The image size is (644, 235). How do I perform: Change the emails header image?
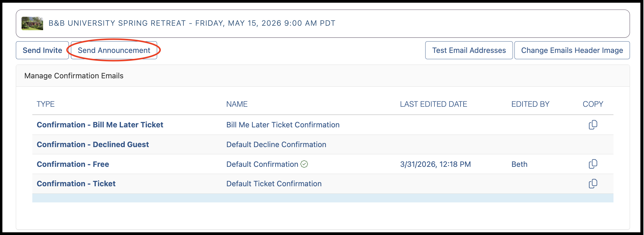pyautogui.click(x=572, y=50)
